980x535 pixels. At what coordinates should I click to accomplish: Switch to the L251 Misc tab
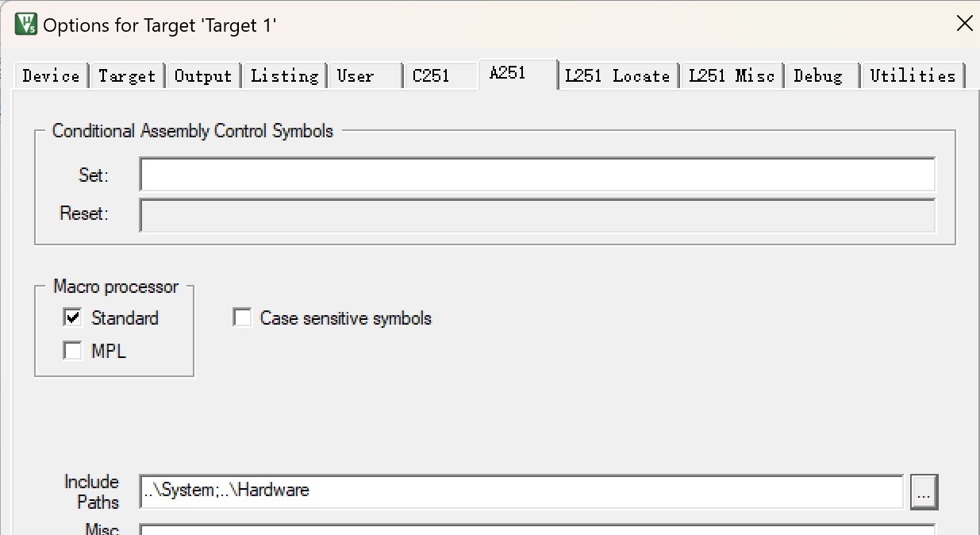732,76
